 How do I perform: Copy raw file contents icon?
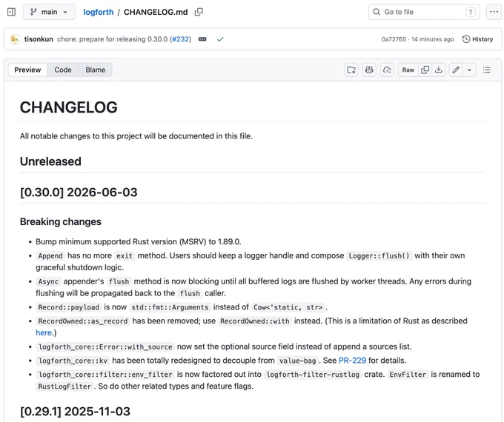(425, 70)
